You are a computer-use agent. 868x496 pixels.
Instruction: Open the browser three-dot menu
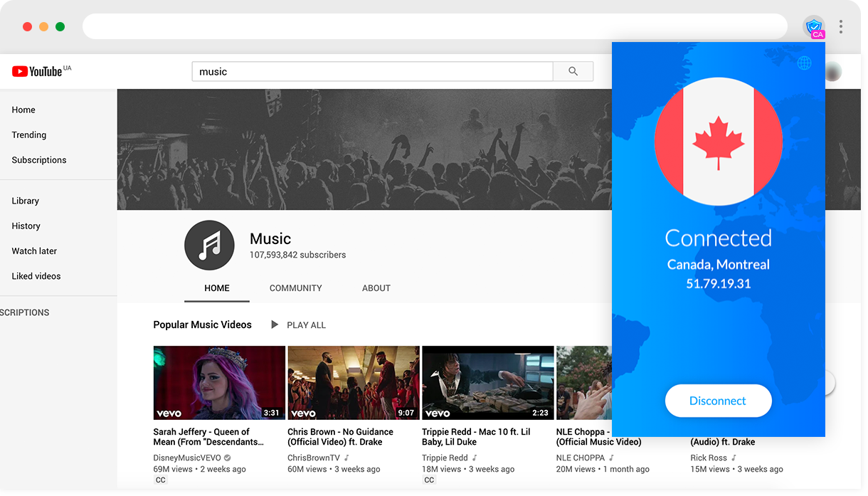[x=841, y=27]
